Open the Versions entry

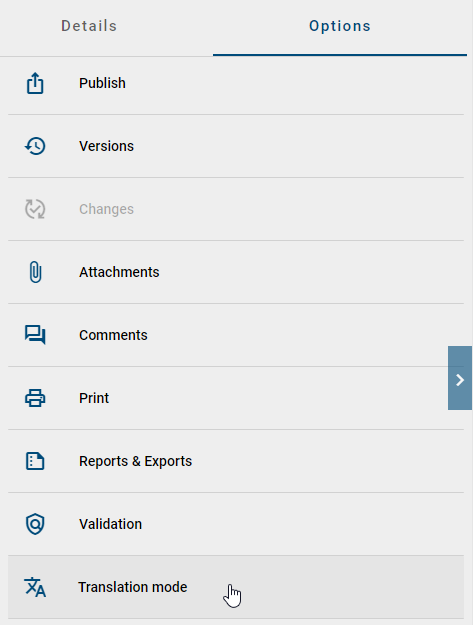[x=236, y=146]
